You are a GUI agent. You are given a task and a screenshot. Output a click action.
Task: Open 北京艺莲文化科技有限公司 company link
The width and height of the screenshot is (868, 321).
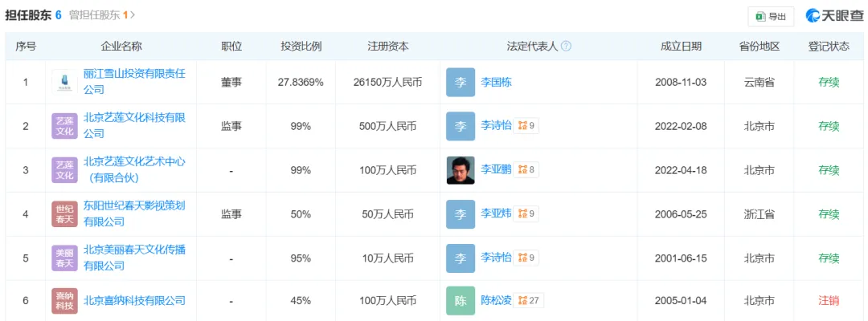(x=134, y=125)
